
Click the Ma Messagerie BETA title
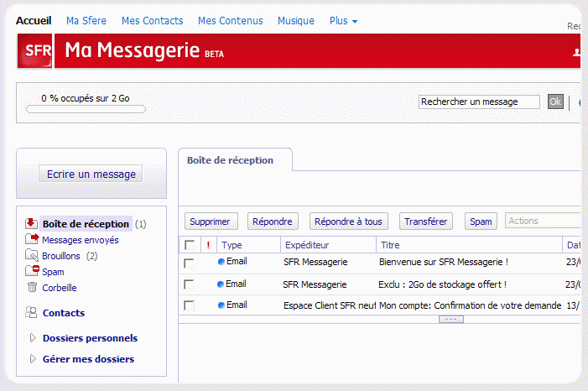tap(144, 50)
